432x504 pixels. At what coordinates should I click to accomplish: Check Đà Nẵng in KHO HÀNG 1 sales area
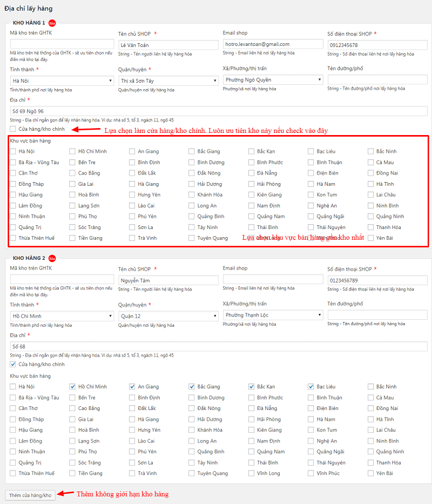point(250,173)
